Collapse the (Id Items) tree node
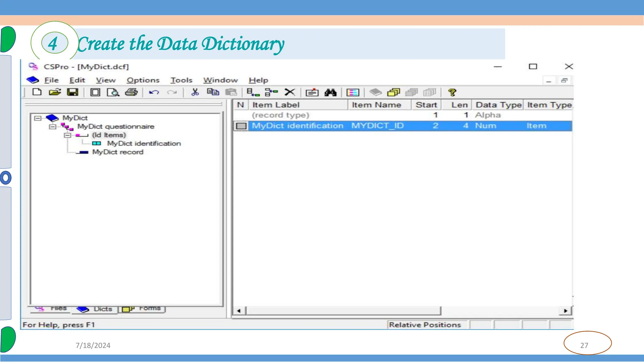This screenshot has width=644, height=362. pos(67,135)
